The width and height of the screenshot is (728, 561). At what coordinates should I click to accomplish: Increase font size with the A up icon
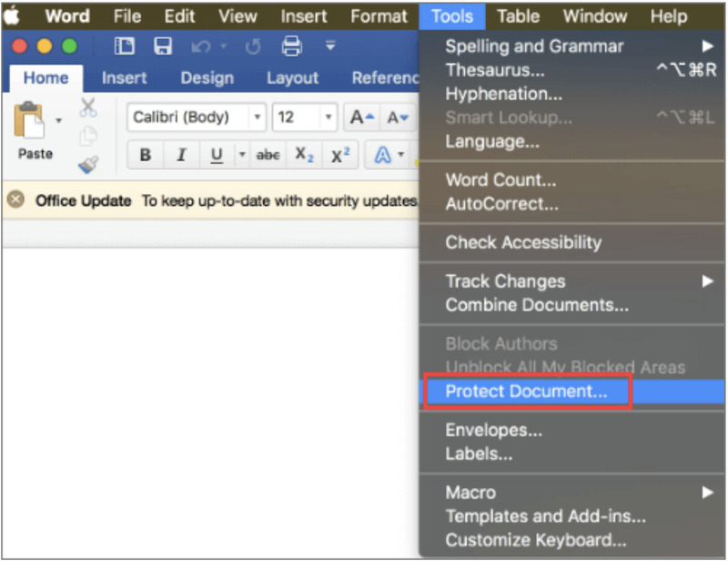click(362, 117)
